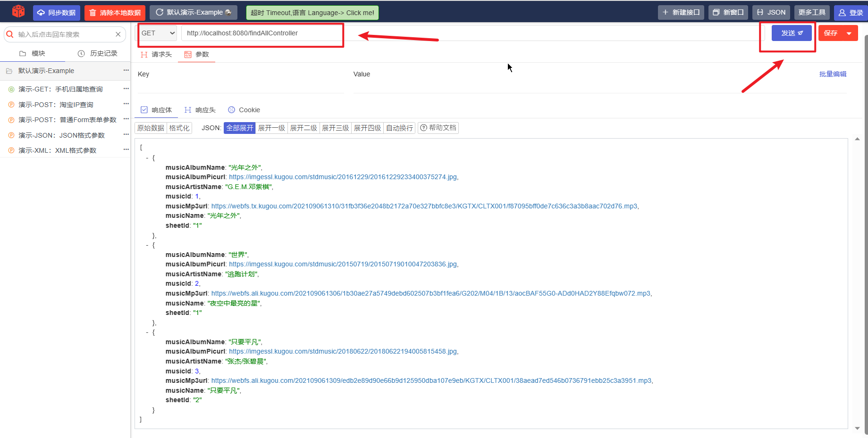Open 新窗口 new window
868x438 pixels.
[x=728, y=12]
